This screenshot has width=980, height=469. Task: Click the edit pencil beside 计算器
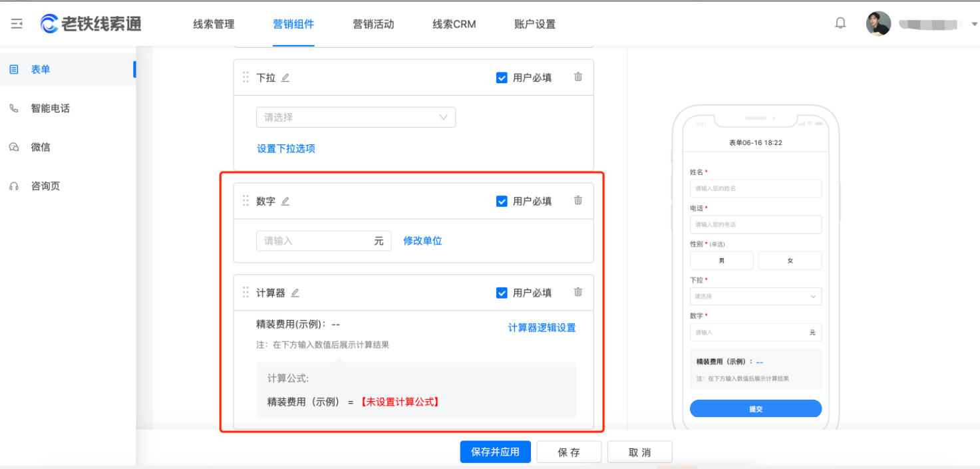[293, 292]
